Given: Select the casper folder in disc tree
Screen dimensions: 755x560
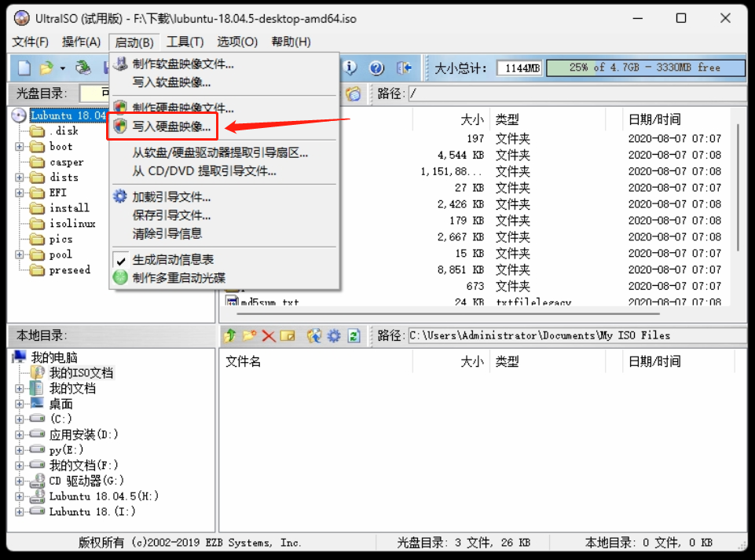Looking at the screenshot, I should pos(66,162).
